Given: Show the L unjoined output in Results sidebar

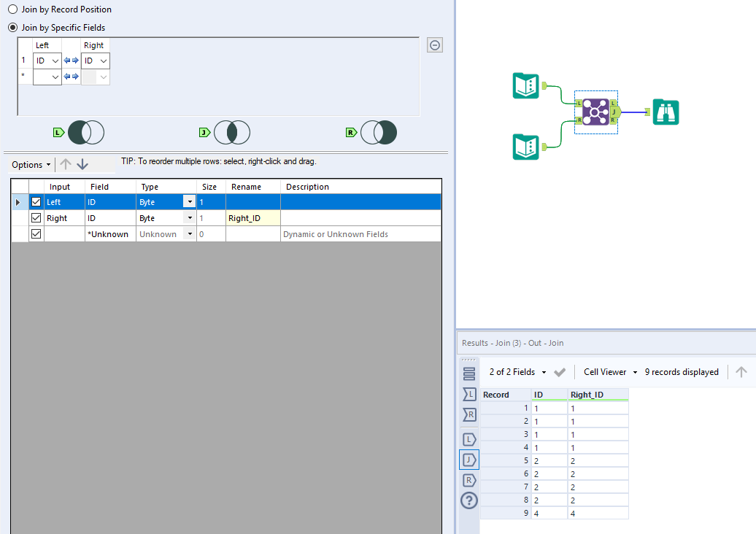Looking at the screenshot, I should (469, 439).
